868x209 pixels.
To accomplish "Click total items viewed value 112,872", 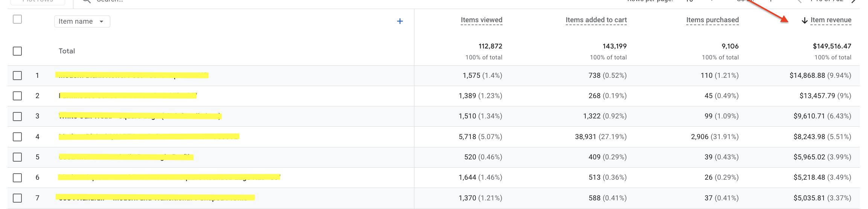I will pos(490,46).
